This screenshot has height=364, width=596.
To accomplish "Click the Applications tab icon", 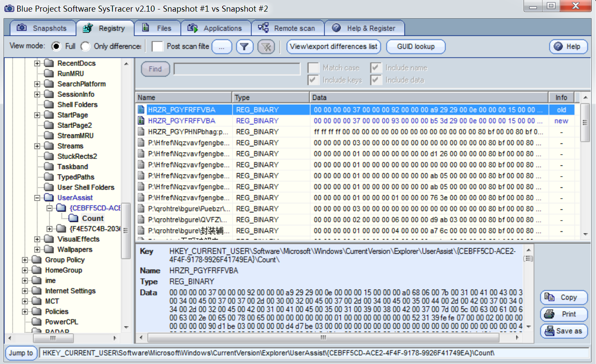I will [192, 28].
